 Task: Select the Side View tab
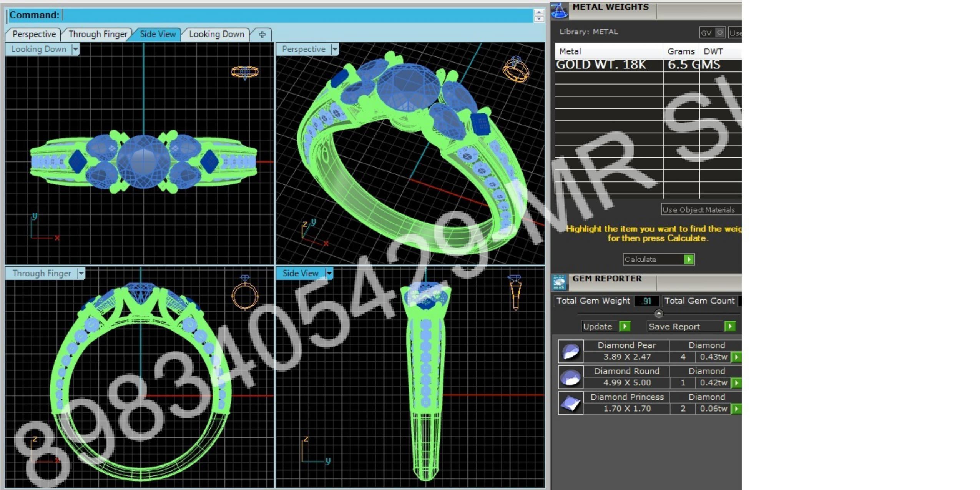(x=158, y=34)
